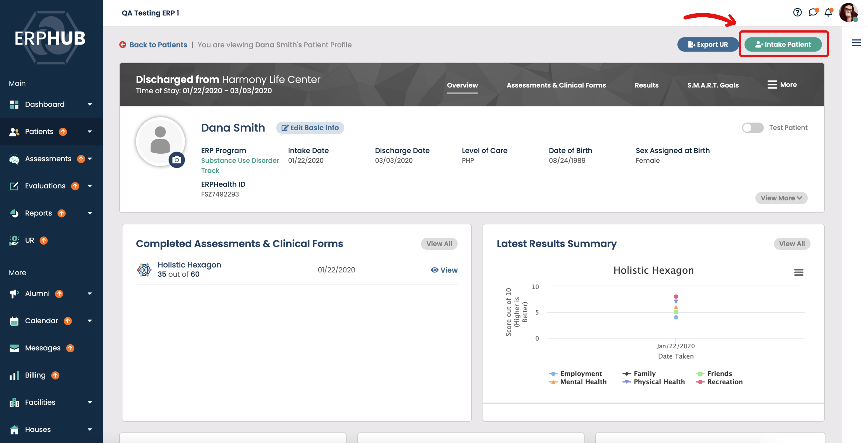This screenshot has width=868, height=443.
Task: Switch to Assessments & Clinical Forms tab
Action: coord(556,85)
